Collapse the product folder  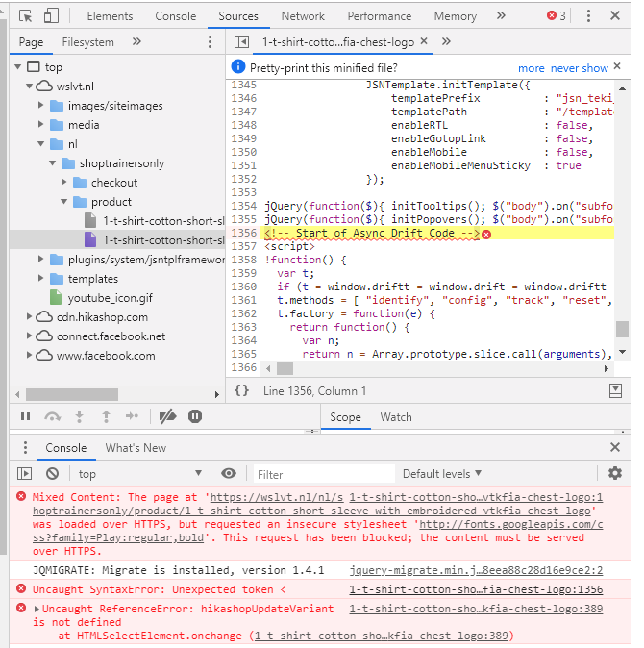[x=63, y=201]
